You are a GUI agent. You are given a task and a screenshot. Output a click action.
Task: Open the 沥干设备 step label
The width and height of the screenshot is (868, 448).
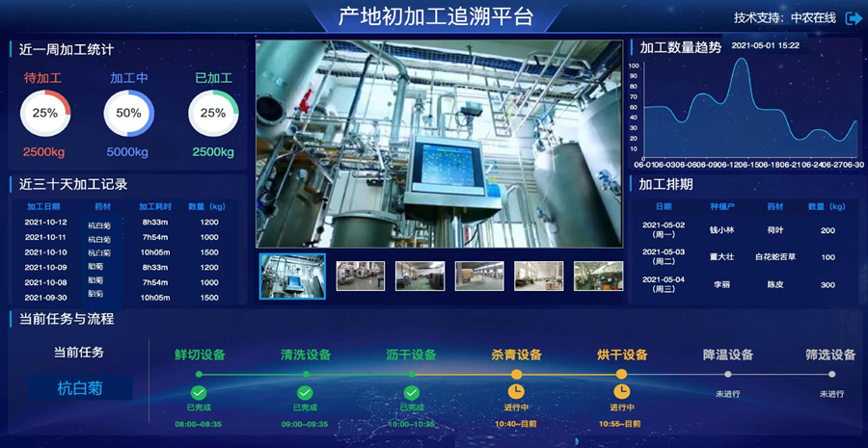point(411,355)
